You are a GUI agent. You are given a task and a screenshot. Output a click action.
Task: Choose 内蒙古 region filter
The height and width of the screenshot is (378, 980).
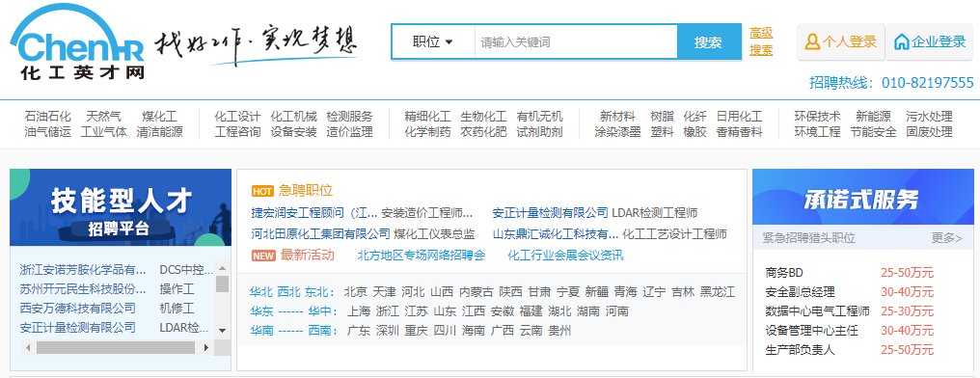(476, 292)
